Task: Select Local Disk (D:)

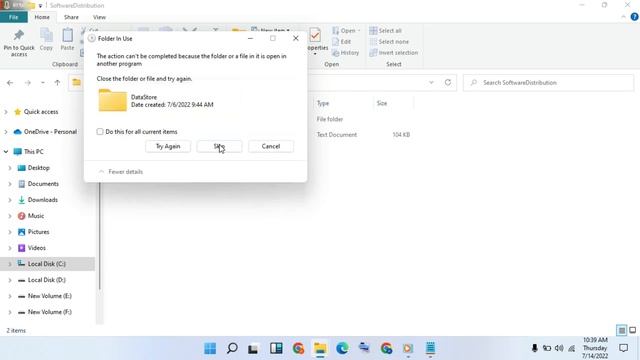Action: click(47, 280)
